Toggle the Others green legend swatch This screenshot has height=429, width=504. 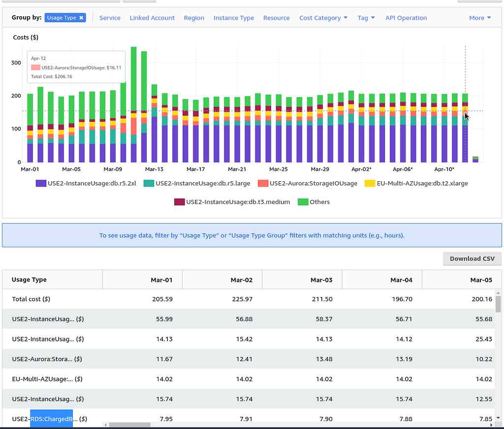pos(303,202)
